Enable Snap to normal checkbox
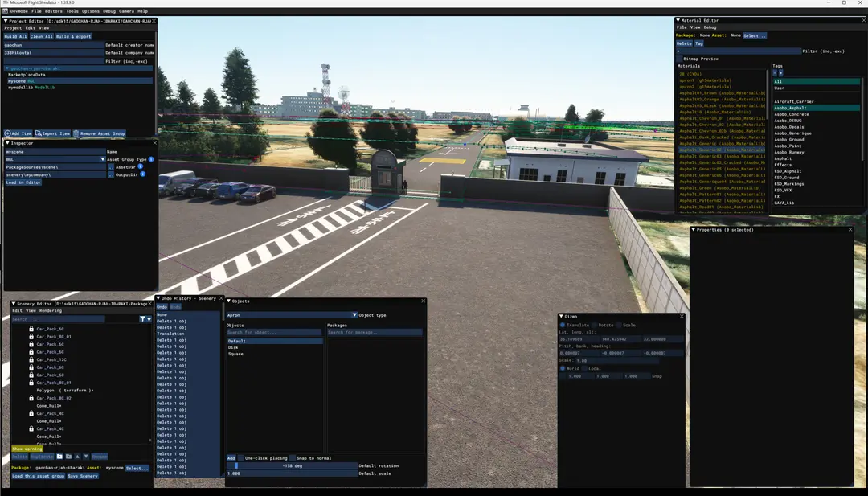 [x=293, y=457]
